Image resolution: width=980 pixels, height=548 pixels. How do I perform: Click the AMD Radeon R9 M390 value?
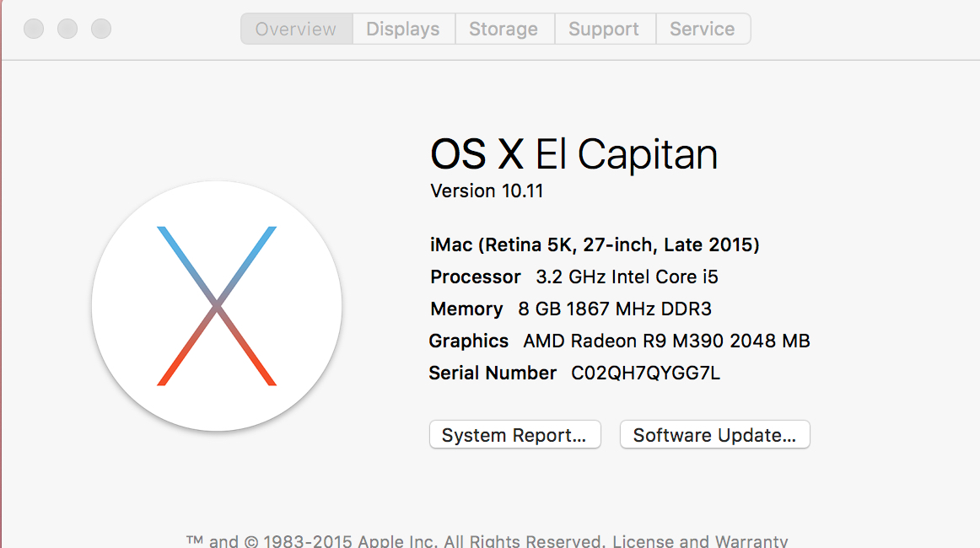point(666,341)
